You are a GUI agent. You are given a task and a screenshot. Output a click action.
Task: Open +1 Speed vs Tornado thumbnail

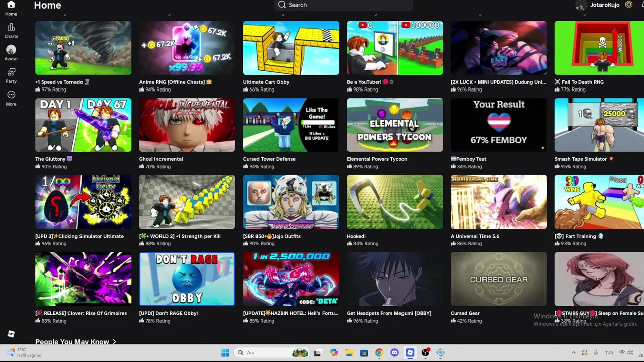(84, 48)
